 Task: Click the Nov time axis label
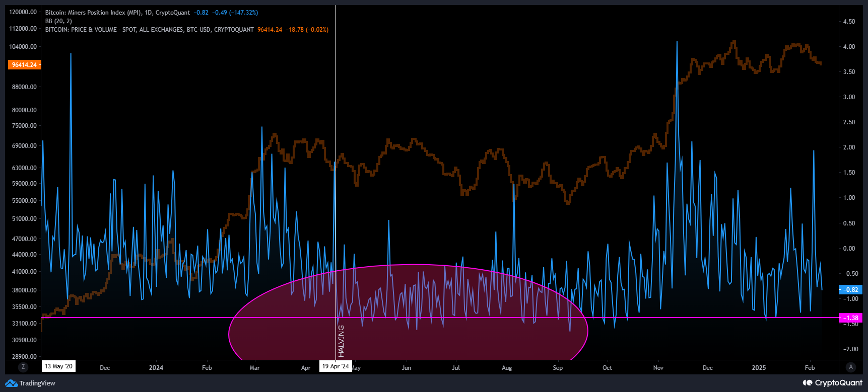658,368
